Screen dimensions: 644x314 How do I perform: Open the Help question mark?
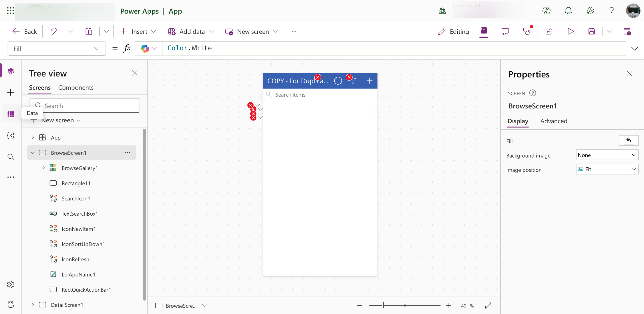click(x=612, y=11)
